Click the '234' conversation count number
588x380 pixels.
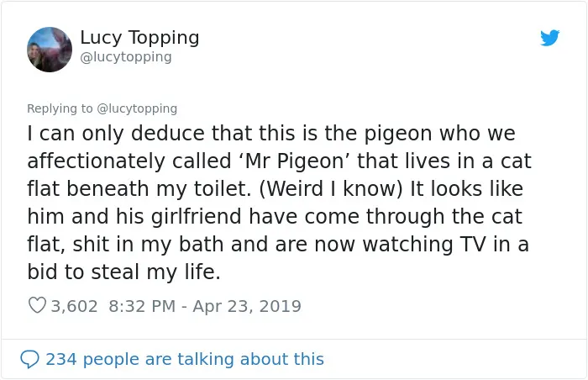(61, 359)
